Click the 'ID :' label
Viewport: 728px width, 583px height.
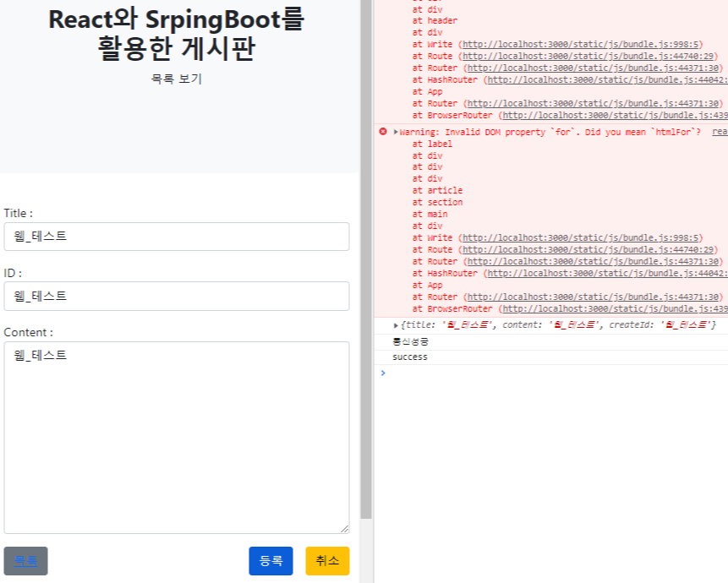(x=13, y=273)
